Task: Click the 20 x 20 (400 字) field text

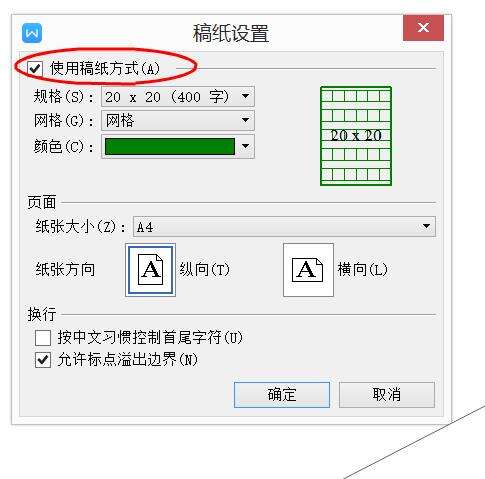Action: click(x=167, y=97)
